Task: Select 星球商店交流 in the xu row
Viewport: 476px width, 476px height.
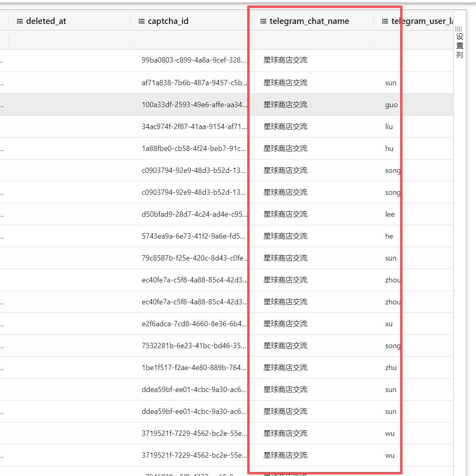Action: click(x=285, y=323)
